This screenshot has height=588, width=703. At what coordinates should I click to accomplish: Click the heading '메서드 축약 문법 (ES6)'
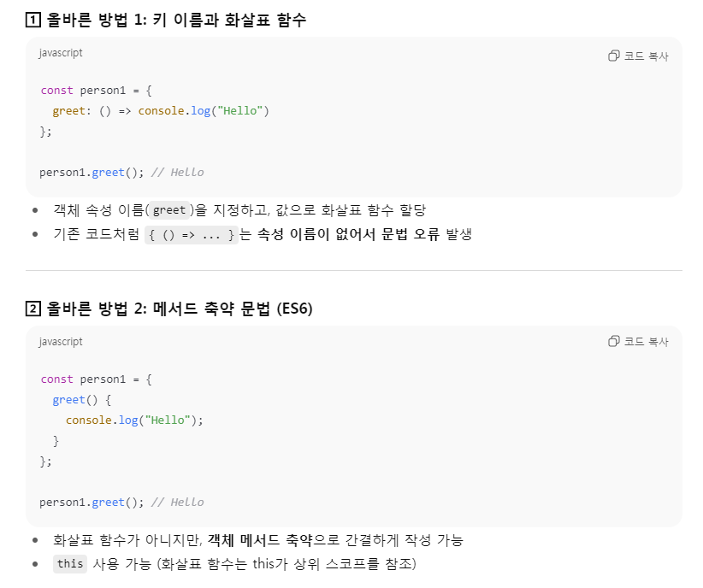[233, 309]
